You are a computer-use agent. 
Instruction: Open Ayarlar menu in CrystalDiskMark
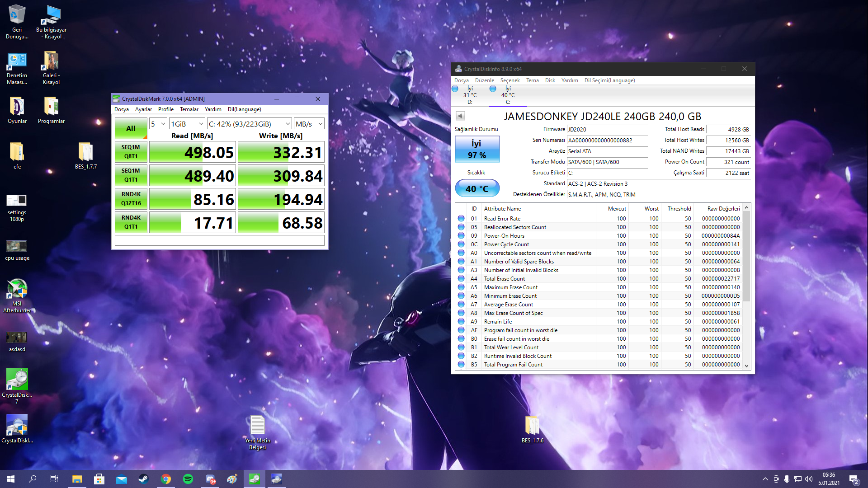tap(143, 109)
